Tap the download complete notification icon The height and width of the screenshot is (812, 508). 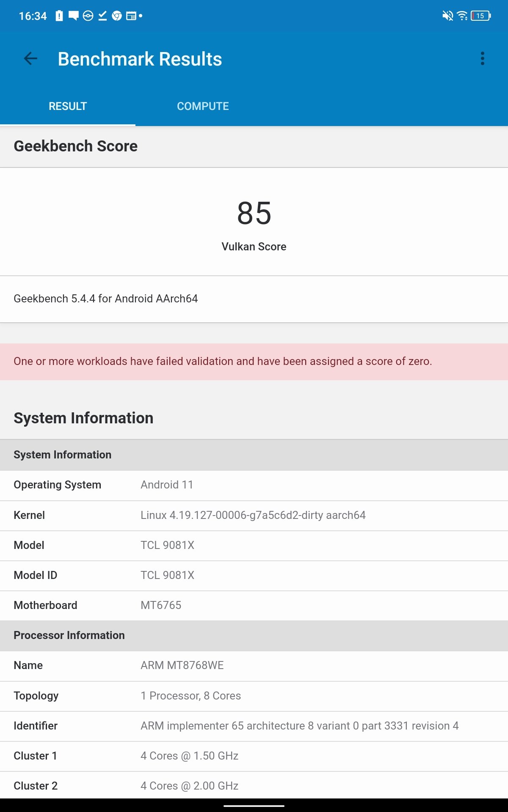click(x=102, y=16)
